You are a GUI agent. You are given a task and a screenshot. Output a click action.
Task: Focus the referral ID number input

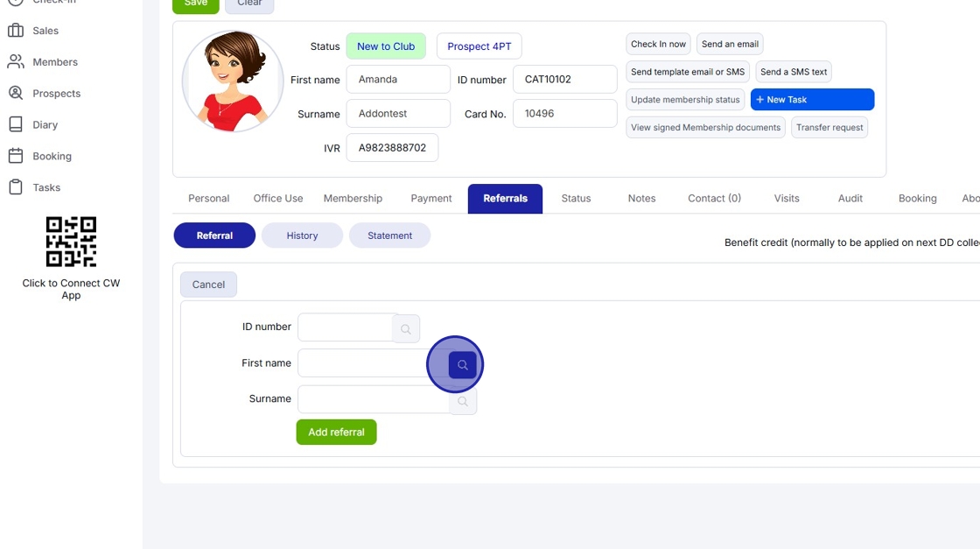click(346, 327)
